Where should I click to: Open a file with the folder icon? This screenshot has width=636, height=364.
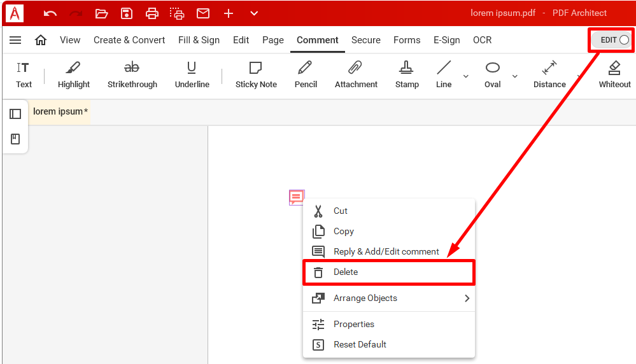coord(101,13)
